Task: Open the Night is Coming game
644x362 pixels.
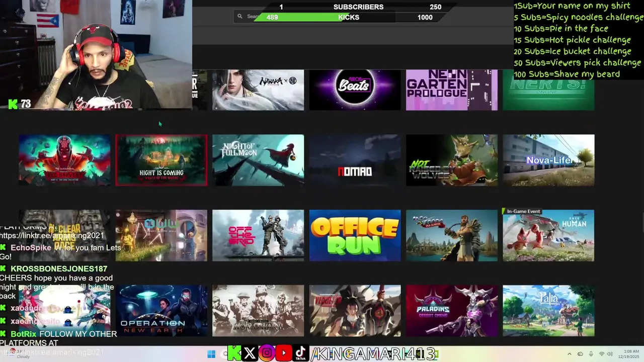Action: pos(161,160)
